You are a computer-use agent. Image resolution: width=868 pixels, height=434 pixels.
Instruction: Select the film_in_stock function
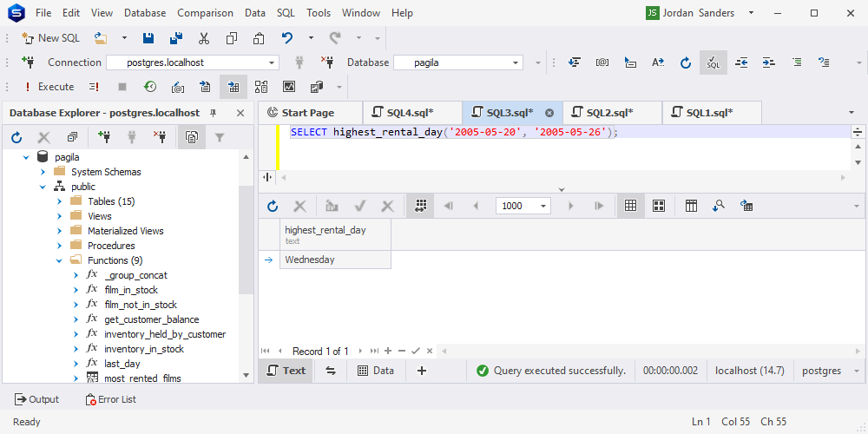pyautogui.click(x=131, y=290)
